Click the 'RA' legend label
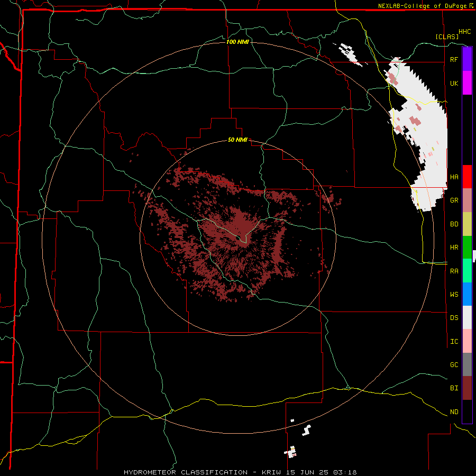Image resolution: width=476 pixels, height=476 pixels. click(x=454, y=271)
